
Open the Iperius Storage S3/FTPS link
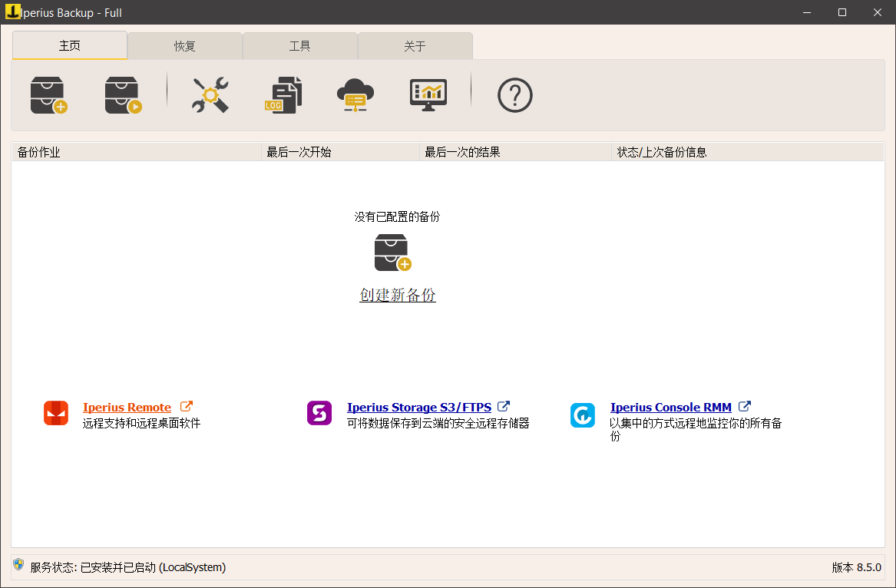pos(419,408)
